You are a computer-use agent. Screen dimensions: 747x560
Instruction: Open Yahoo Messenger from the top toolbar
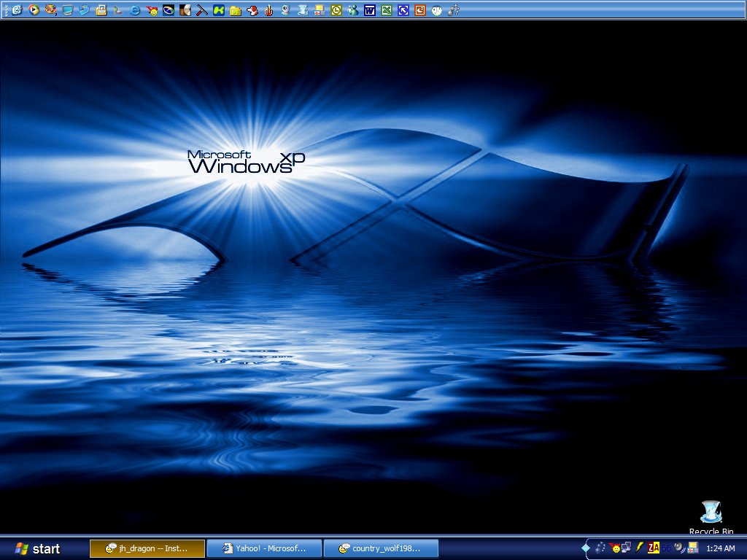click(x=152, y=9)
